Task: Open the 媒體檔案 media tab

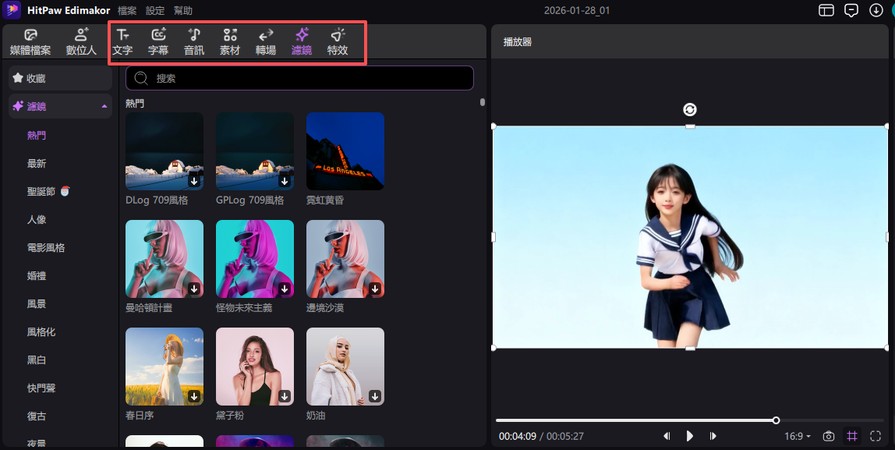Action: click(30, 42)
